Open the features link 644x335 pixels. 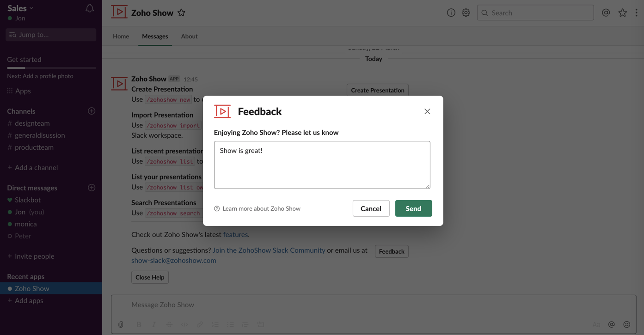pos(235,235)
